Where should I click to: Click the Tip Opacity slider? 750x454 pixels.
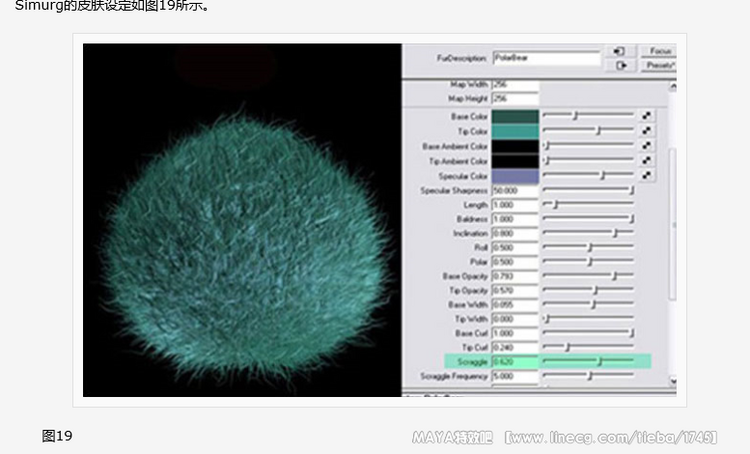point(588,290)
